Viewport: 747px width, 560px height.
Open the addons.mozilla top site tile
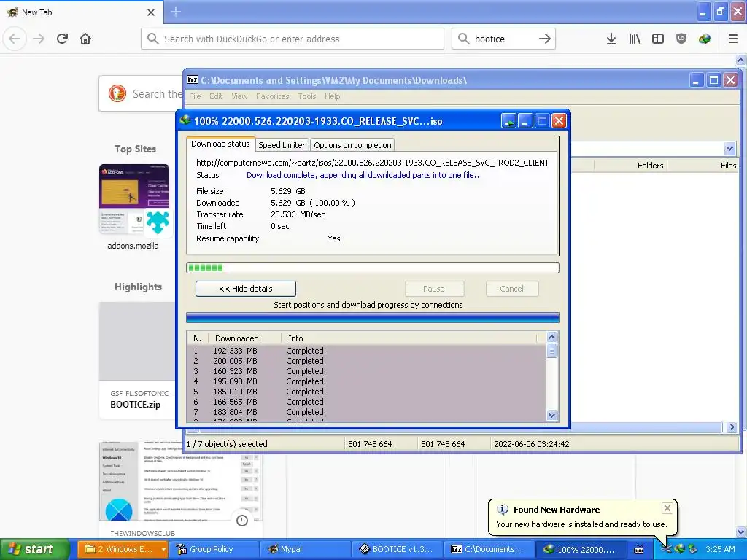pos(134,207)
